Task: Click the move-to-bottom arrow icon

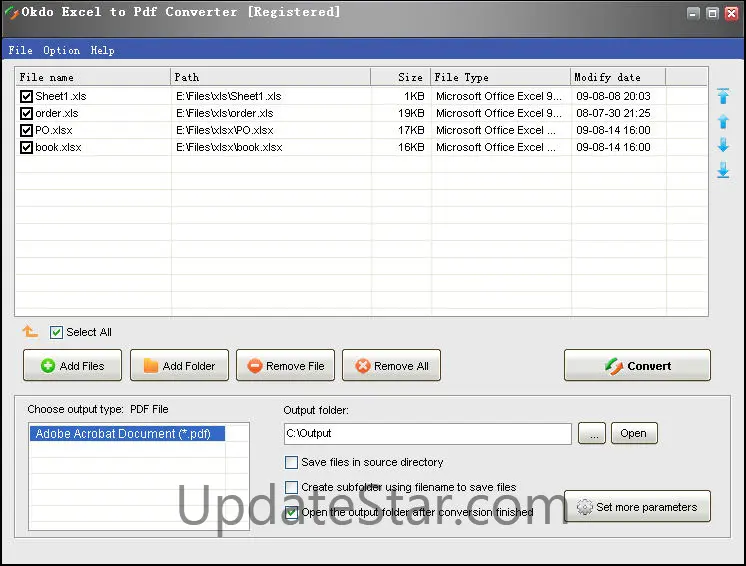Action: [723, 170]
